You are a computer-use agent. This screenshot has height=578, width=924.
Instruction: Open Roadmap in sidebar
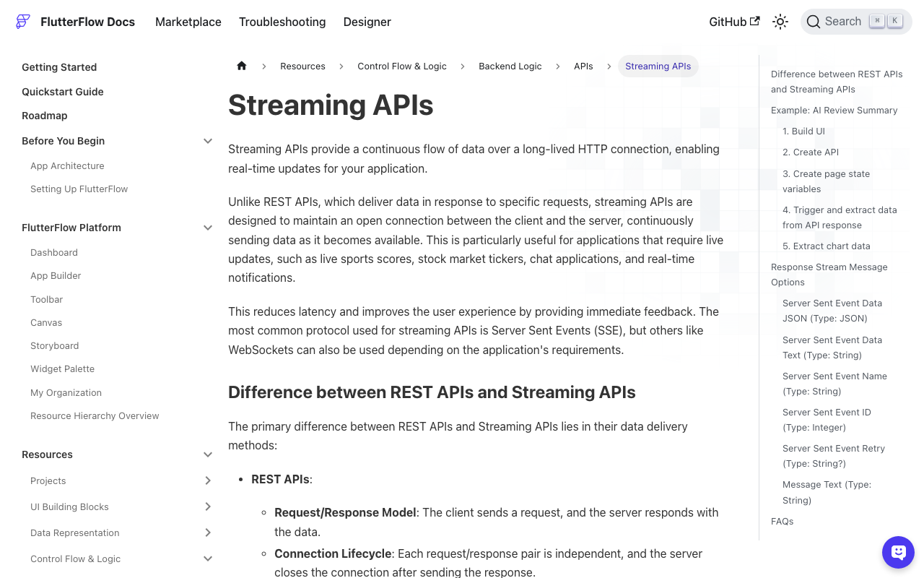[45, 116]
